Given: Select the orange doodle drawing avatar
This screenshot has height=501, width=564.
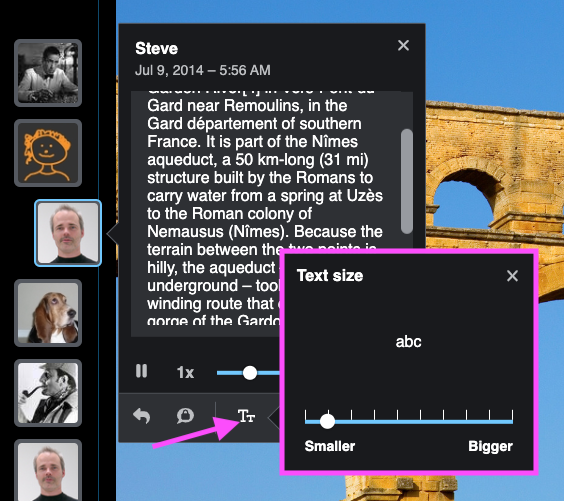Looking at the screenshot, I should coord(48,153).
